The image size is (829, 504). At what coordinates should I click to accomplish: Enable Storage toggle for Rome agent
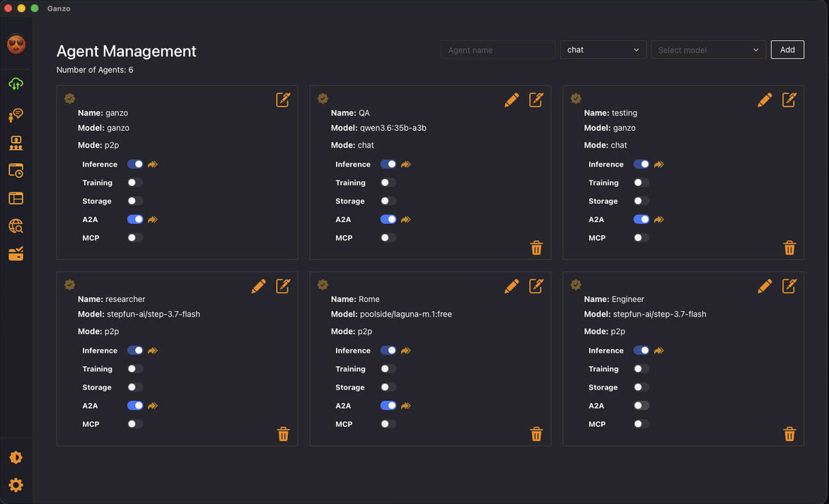click(x=388, y=387)
